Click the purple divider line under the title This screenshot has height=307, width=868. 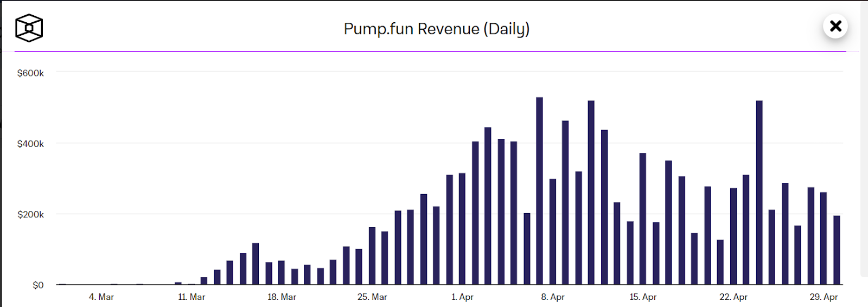(x=430, y=52)
